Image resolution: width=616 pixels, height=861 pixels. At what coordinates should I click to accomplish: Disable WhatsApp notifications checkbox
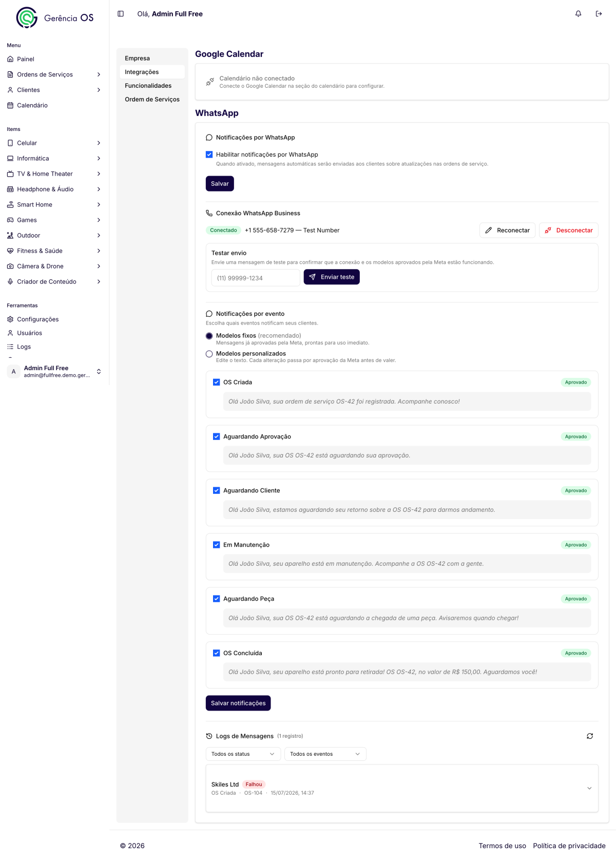209,155
